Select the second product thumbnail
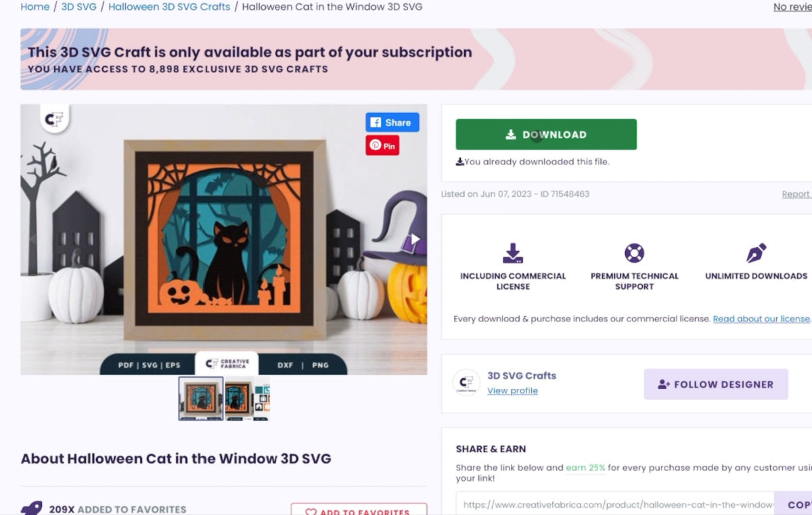This screenshot has height=515, width=812. point(247,399)
